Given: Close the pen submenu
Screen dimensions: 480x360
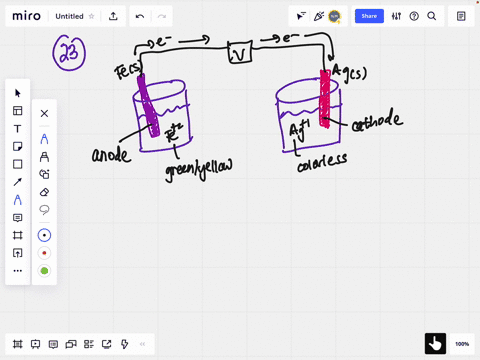Looking at the screenshot, I should pos(44,113).
